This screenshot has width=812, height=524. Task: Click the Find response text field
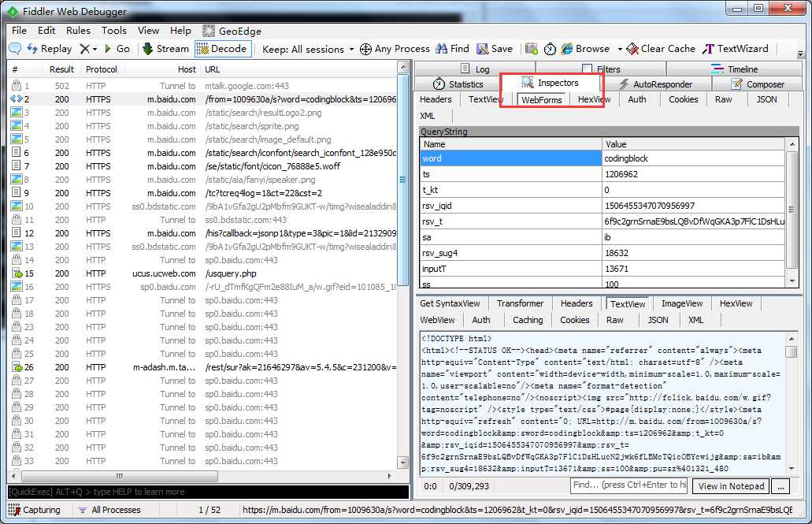tap(629, 485)
